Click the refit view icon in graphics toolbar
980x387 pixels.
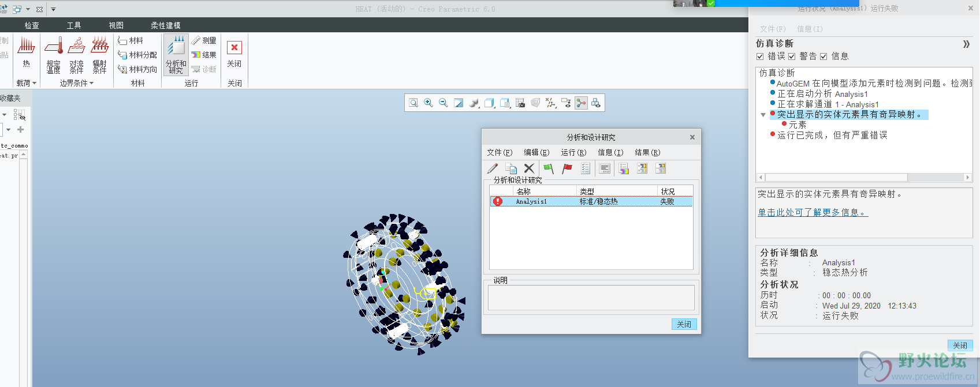click(x=413, y=103)
